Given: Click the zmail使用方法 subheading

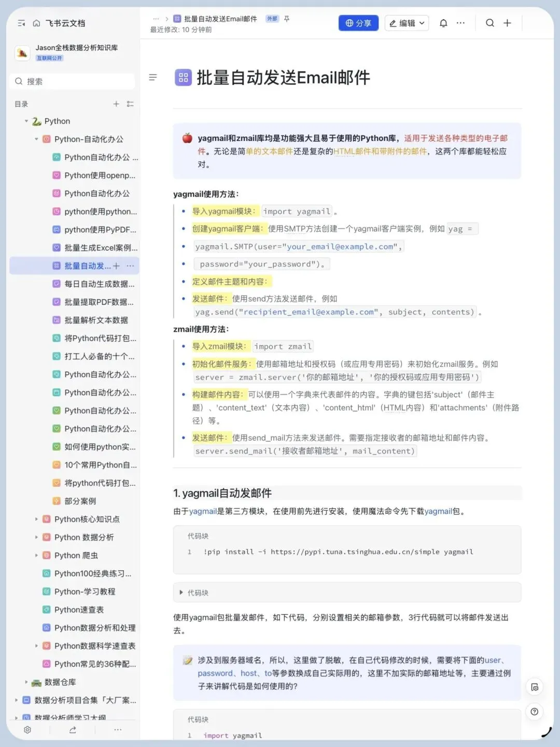Looking at the screenshot, I should [201, 329].
